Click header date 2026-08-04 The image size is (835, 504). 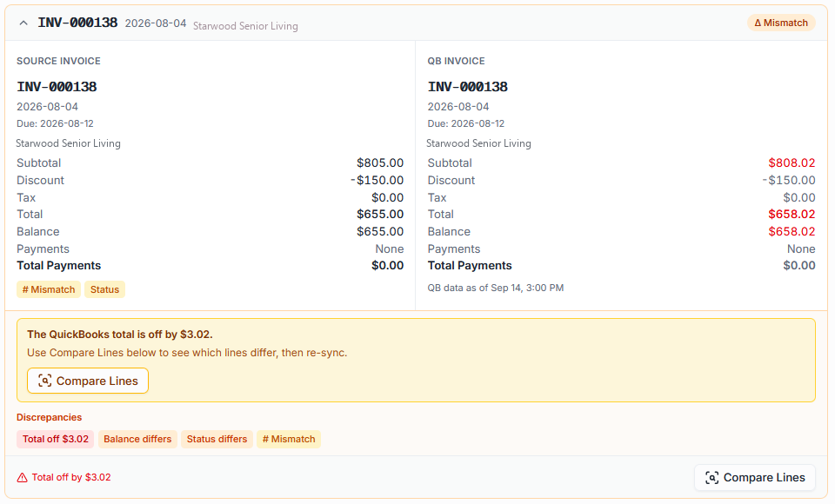click(x=156, y=23)
